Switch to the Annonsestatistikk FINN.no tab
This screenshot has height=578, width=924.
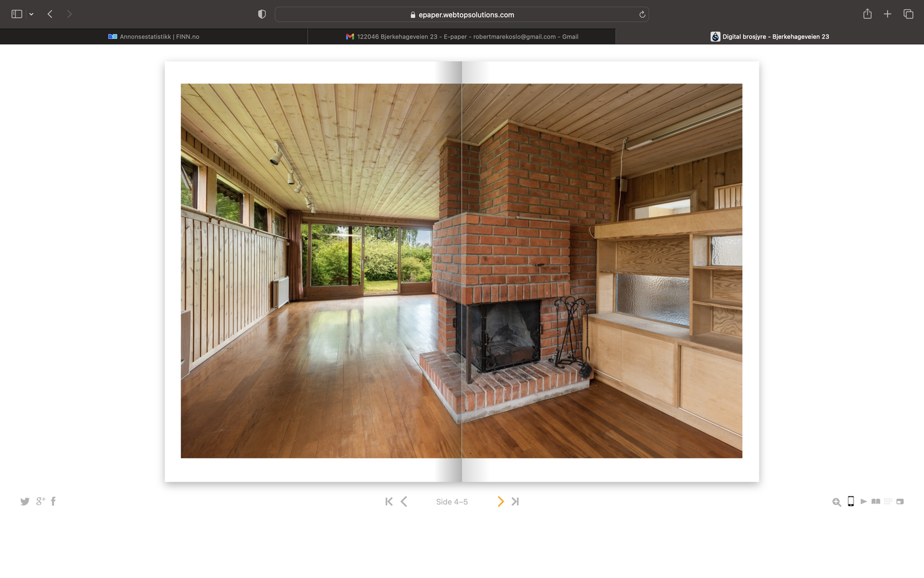[x=154, y=36]
